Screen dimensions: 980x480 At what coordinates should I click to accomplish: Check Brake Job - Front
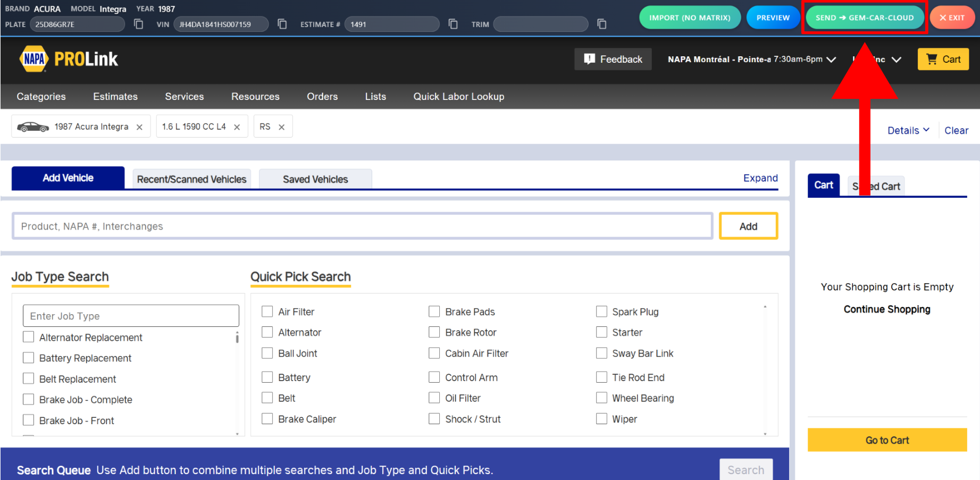[x=29, y=420]
